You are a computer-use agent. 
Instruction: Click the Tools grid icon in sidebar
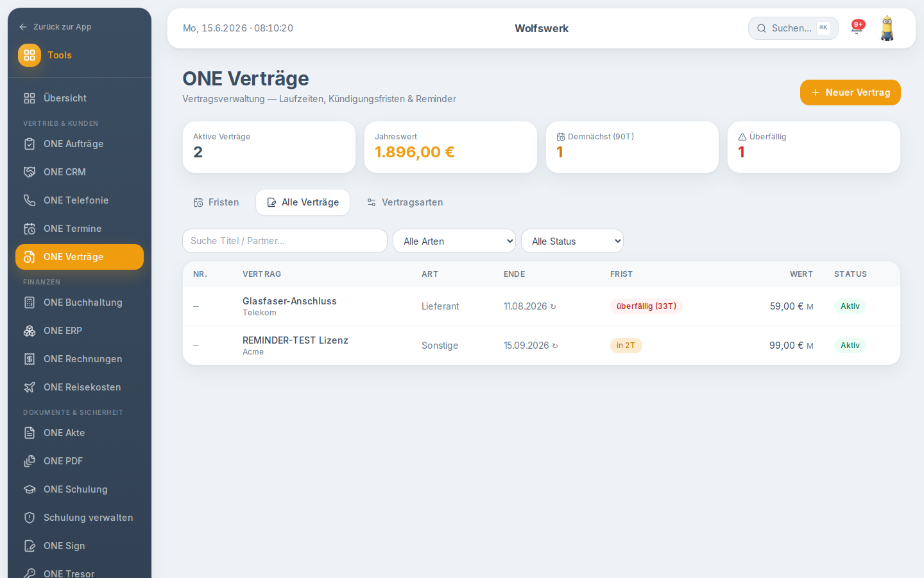[x=30, y=55]
